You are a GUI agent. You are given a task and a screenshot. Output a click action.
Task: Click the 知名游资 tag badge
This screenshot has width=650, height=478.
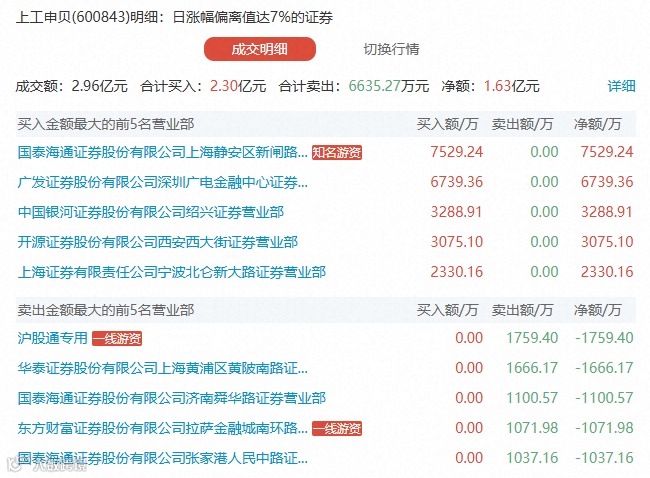click(337, 153)
